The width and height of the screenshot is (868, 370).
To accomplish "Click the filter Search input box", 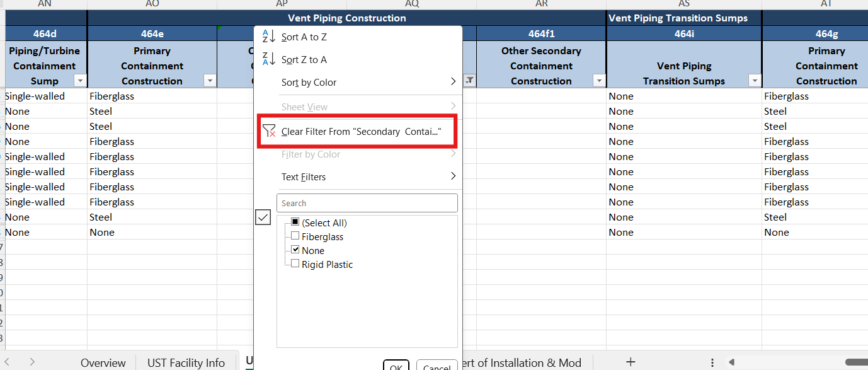I will tap(367, 203).
